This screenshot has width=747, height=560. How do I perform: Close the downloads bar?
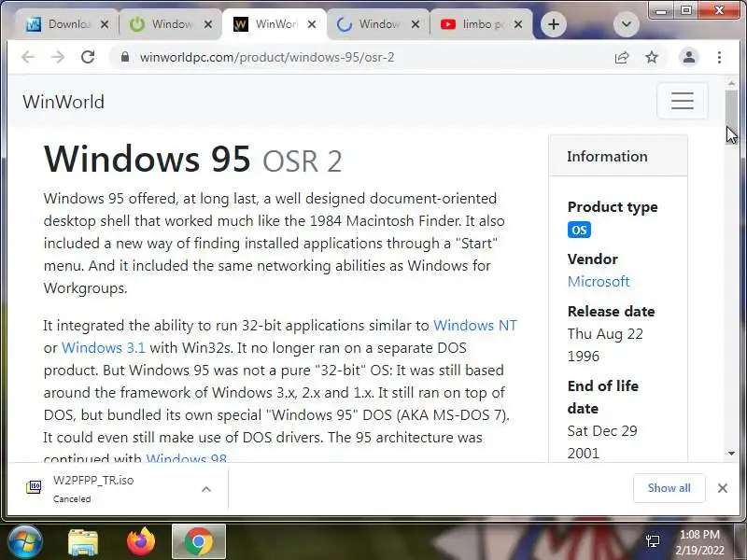coord(723,488)
